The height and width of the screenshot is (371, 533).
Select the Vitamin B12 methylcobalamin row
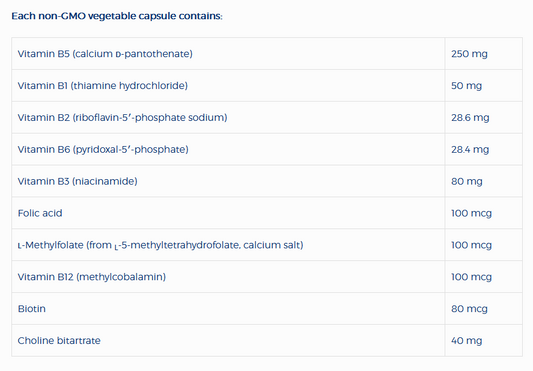pyautogui.click(x=267, y=277)
